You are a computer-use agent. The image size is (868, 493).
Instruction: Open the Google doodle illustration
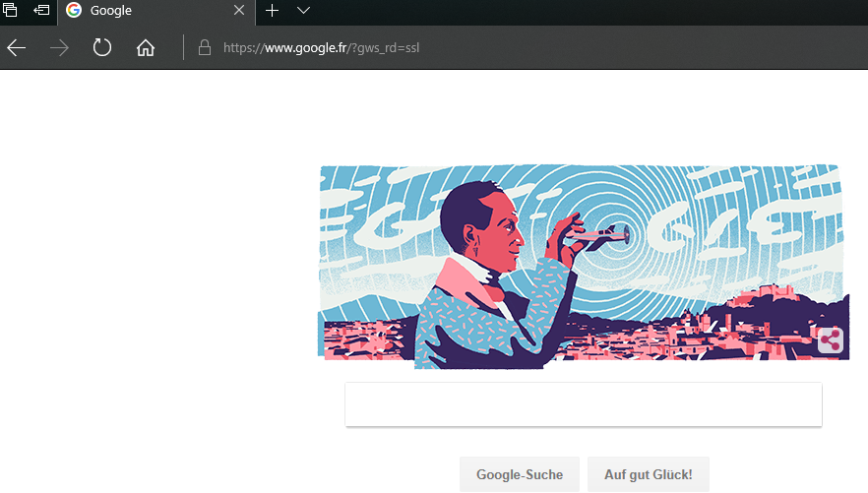point(584,267)
